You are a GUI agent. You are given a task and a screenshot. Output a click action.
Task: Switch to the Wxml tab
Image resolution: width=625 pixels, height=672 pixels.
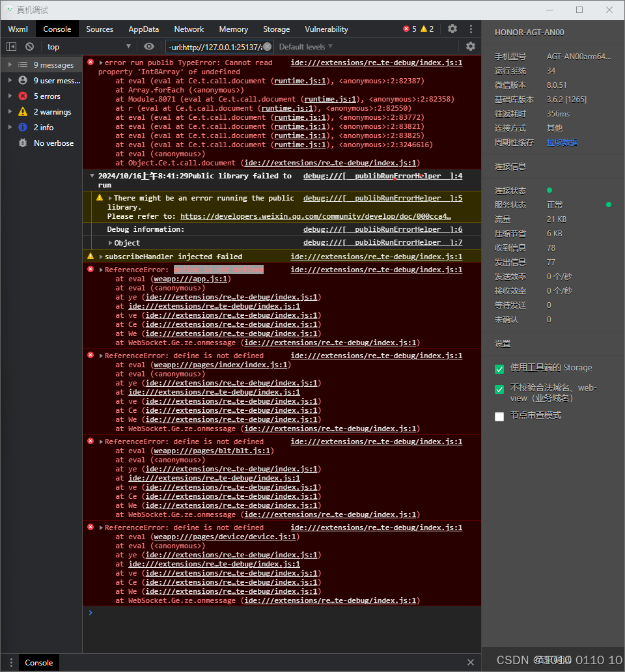pyautogui.click(x=18, y=29)
